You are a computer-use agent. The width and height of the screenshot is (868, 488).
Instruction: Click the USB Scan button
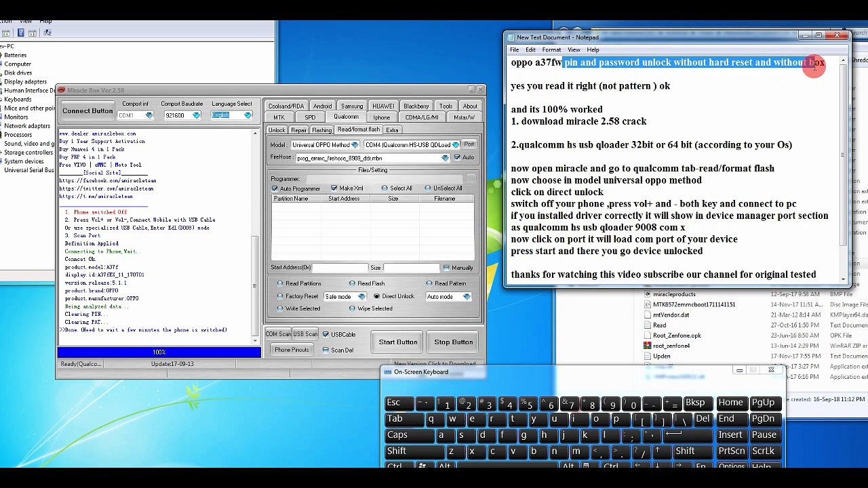coord(305,334)
